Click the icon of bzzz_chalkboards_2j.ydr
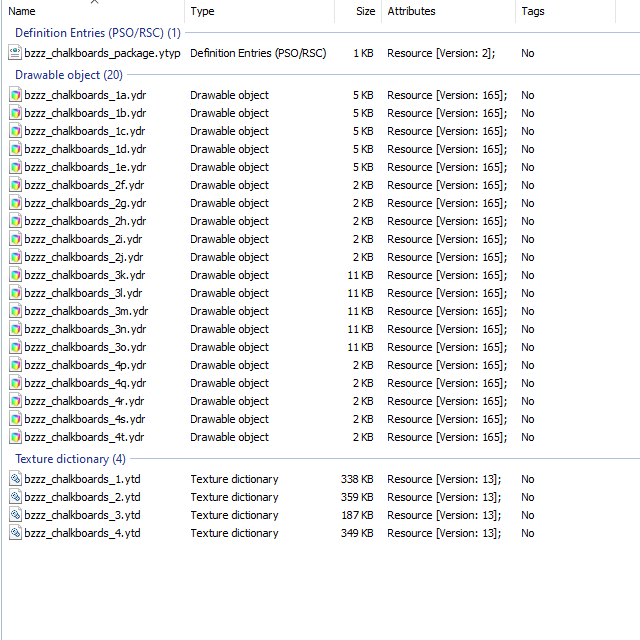The height and width of the screenshot is (640, 640). click(x=15, y=257)
